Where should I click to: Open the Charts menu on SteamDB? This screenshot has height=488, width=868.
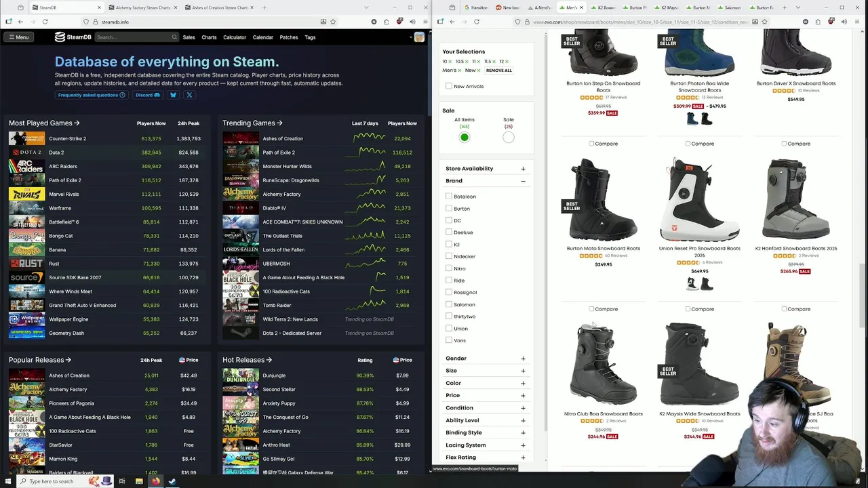pyautogui.click(x=209, y=37)
